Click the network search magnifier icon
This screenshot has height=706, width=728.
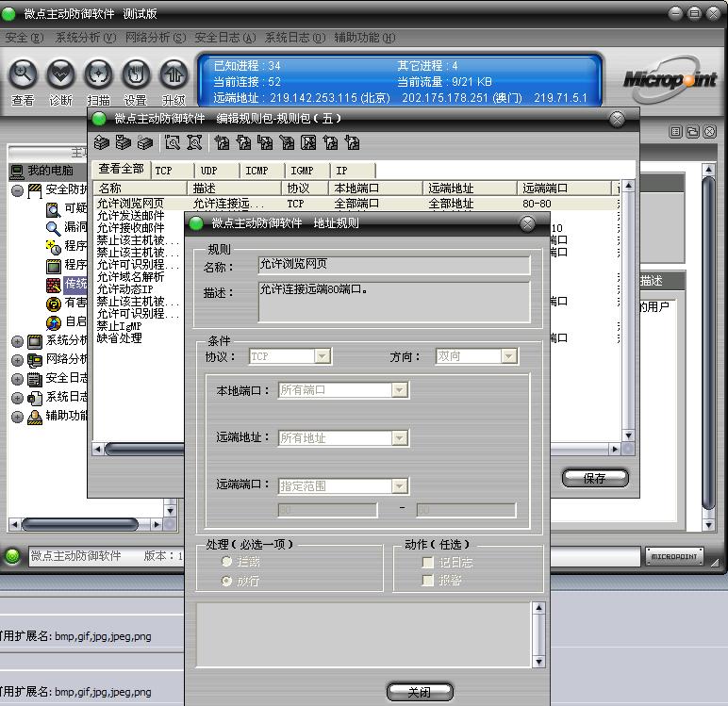pyautogui.click(x=194, y=142)
